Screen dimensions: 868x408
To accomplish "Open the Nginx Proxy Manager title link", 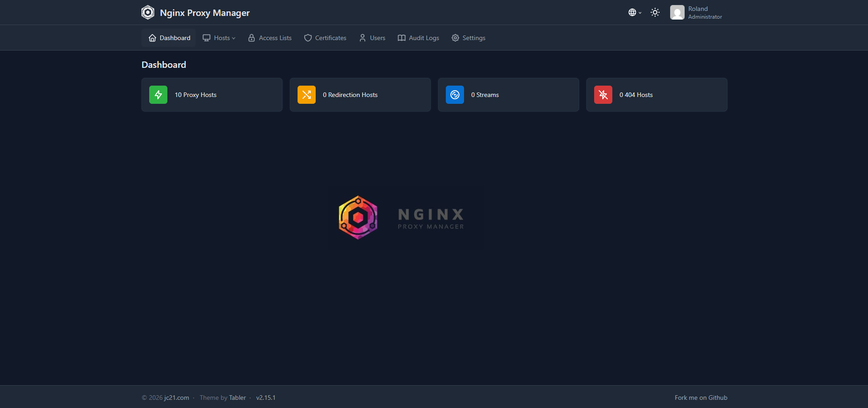I will [205, 13].
